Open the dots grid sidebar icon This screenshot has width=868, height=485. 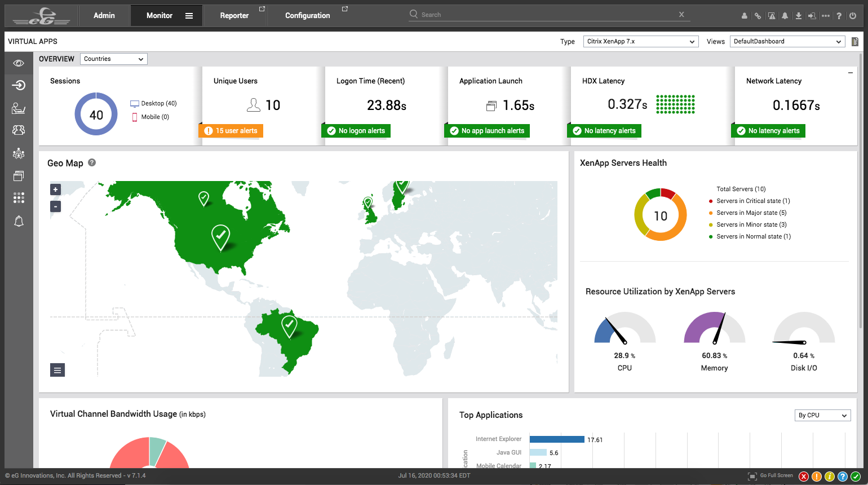click(19, 197)
